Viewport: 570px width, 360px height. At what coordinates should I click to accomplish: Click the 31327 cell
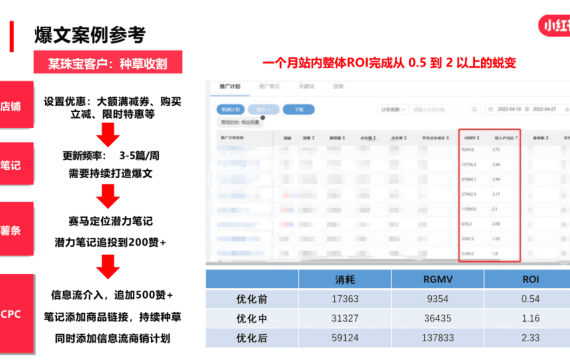(x=345, y=319)
